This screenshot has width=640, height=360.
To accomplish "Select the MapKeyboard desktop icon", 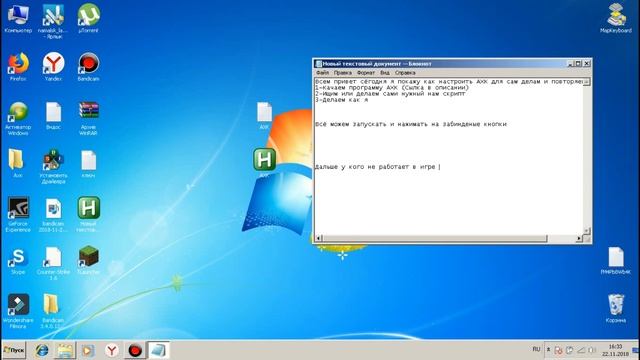I will [616, 18].
